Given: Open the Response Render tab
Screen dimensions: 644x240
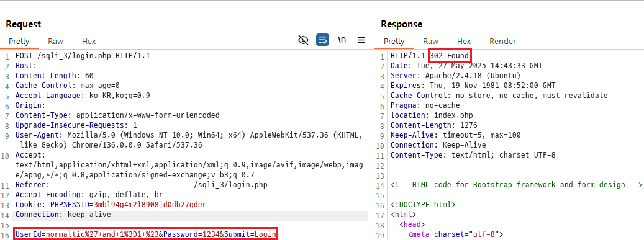Looking at the screenshot, I should point(502,41).
